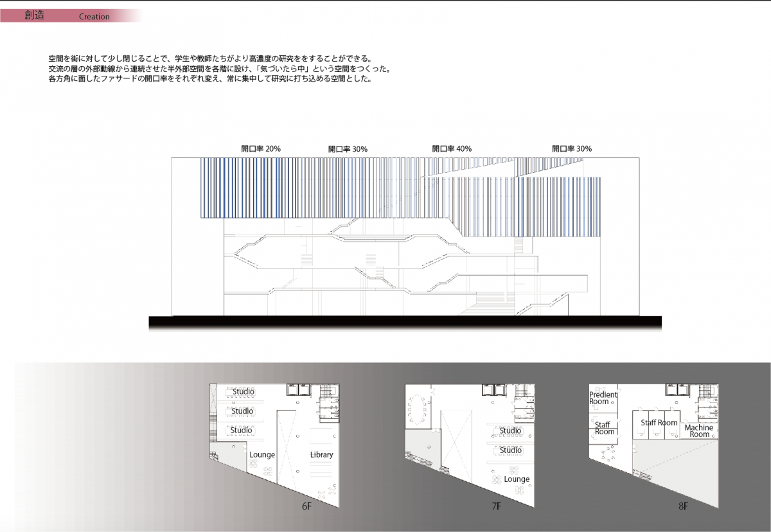Click the Machine Room label
771x532 pixels.
tap(699, 431)
